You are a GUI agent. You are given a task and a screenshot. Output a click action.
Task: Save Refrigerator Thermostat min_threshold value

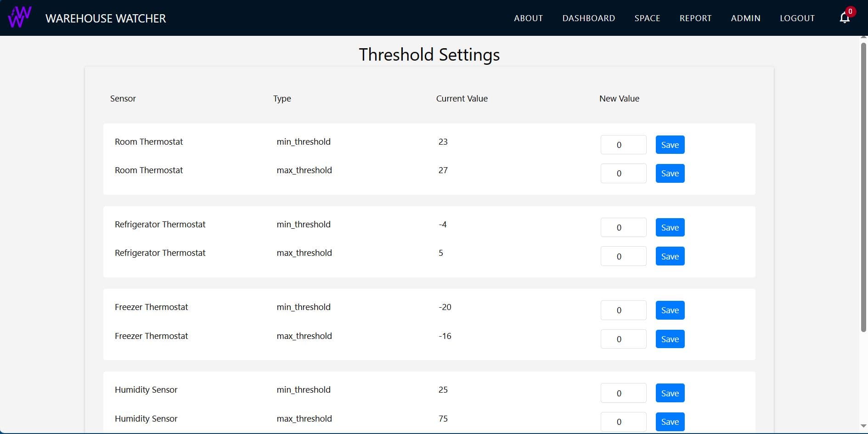[670, 228]
